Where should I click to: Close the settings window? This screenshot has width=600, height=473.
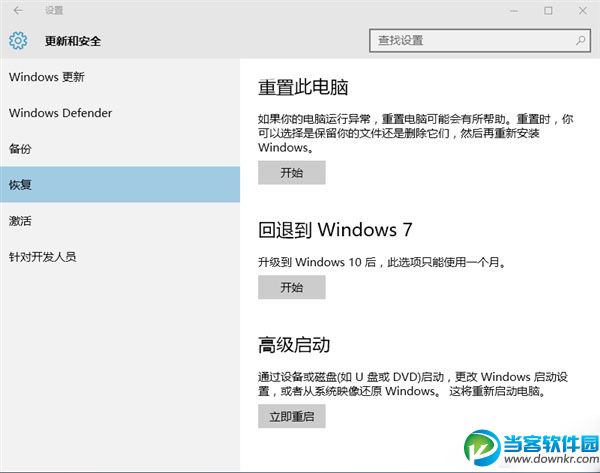point(583,11)
